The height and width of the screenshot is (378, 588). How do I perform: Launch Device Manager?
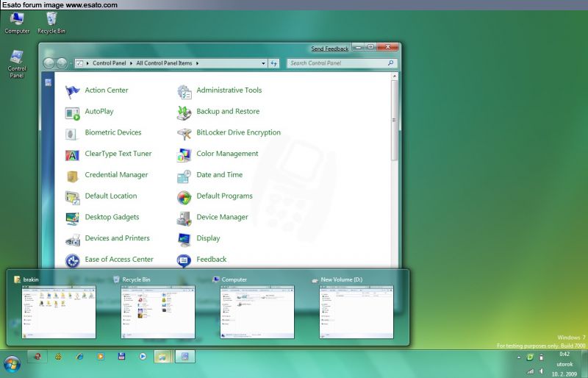pos(222,218)
